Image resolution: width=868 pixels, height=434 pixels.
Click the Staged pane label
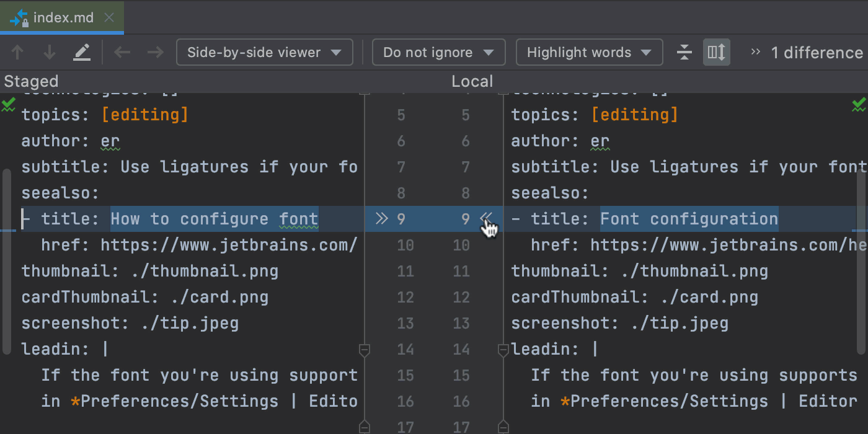pos(31,81)
